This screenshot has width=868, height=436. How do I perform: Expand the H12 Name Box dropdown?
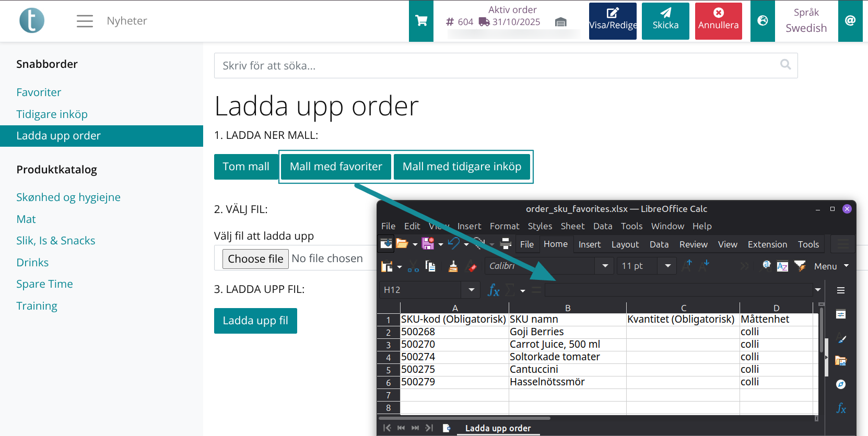(472, 290)
